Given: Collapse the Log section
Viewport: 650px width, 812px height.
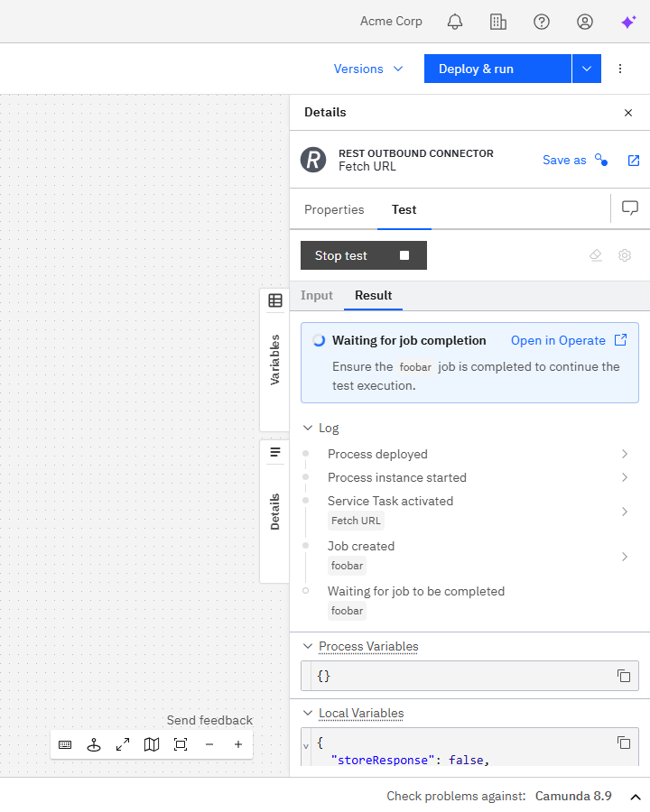Looking at the screenshot, I should [308, 428].
